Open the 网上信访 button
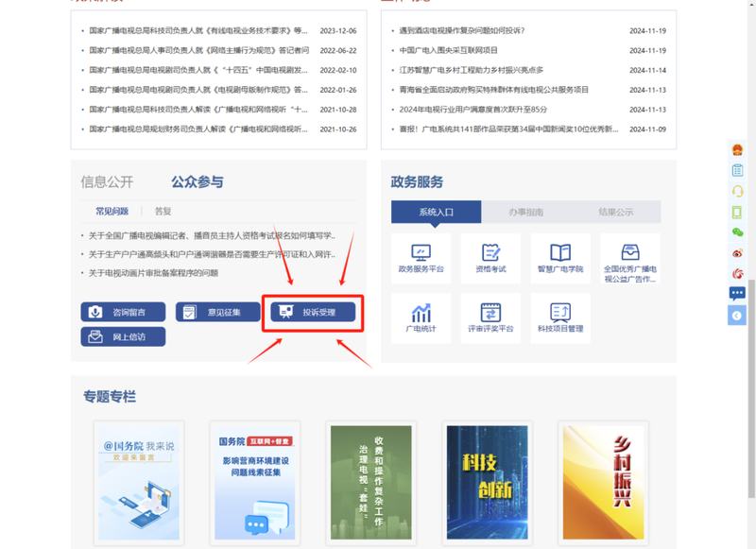 pyautogui.click(x=123, y=336)
